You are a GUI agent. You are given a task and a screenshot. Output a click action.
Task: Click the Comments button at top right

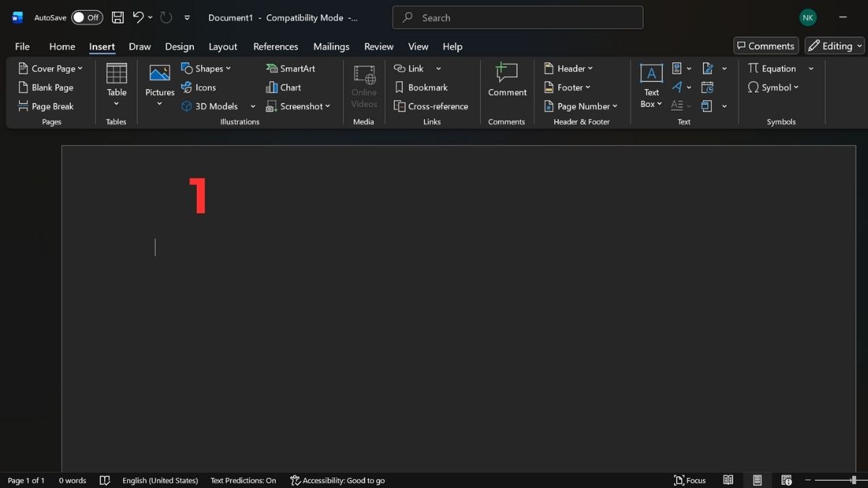click(766, 46)
